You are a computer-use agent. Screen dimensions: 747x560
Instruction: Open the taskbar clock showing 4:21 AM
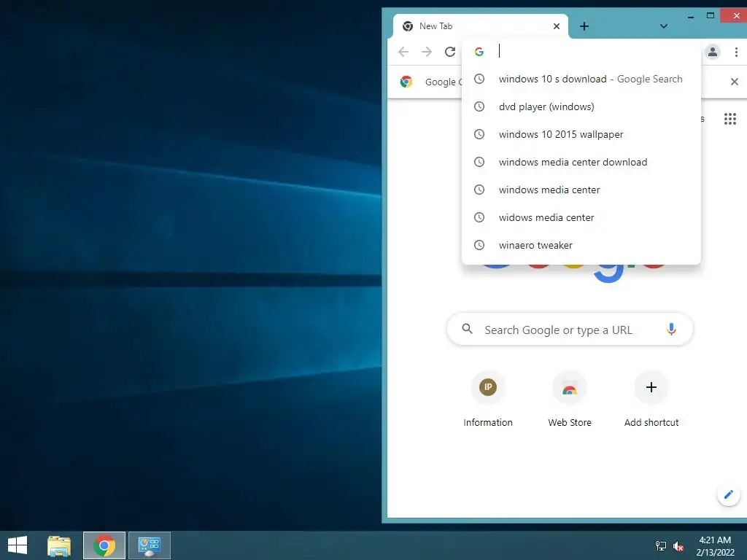pos(715,546)
